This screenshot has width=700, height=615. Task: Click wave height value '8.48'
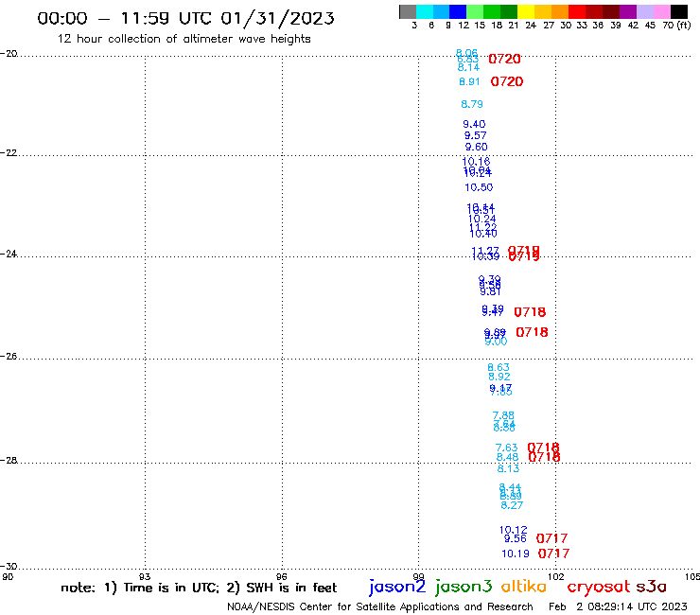(x=508, y=457)
